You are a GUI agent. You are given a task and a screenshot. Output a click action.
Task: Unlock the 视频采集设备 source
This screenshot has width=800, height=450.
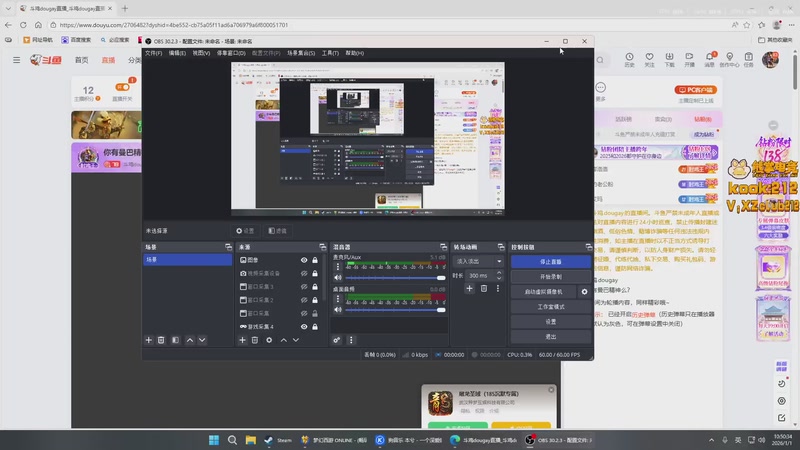point(315,273)
